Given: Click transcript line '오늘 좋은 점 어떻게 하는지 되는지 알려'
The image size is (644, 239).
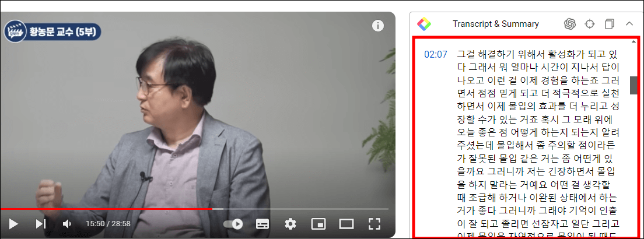Looking at the screenshot, I should (x=538, y=133).
